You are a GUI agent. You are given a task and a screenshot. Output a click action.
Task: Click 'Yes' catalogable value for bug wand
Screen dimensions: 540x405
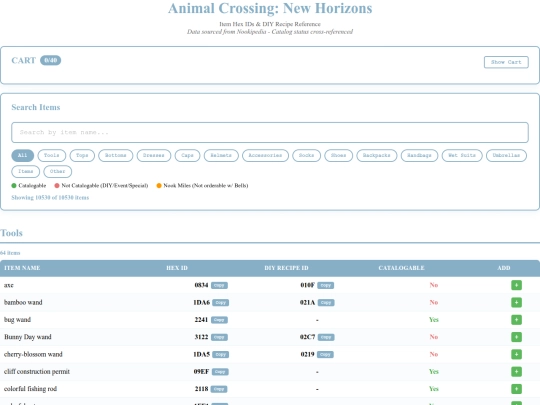coord(434,320)
